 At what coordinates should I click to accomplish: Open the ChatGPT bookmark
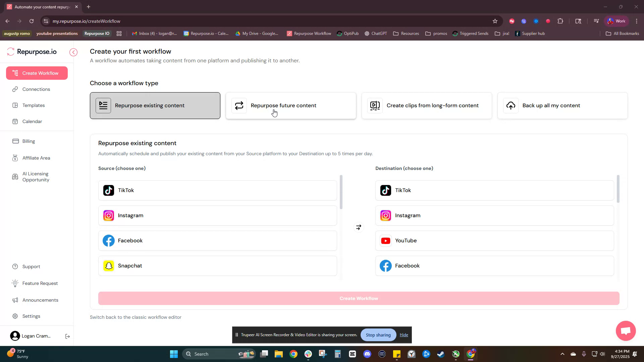pyautogui.click(x=376, y=33)
